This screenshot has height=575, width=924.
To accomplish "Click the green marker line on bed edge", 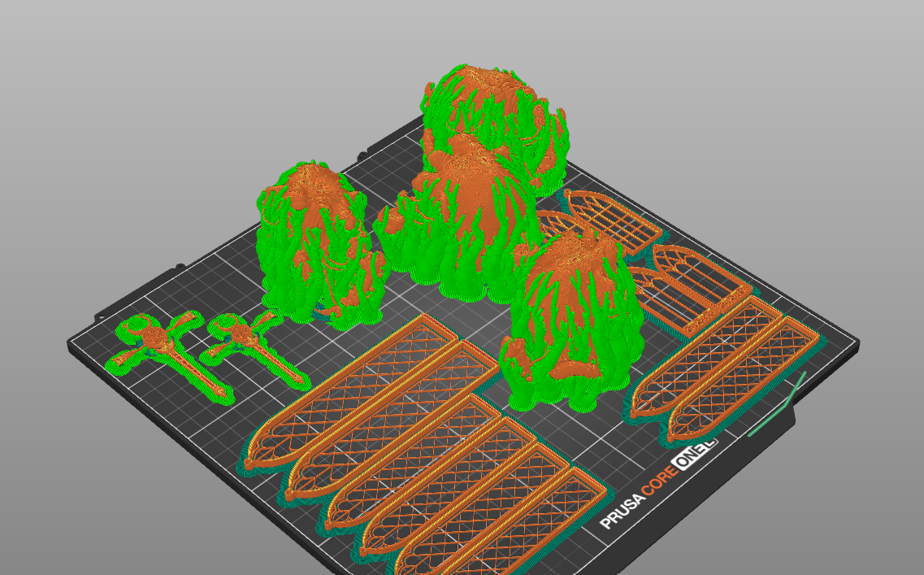I will pyautogui.click(x=778, y=406).
